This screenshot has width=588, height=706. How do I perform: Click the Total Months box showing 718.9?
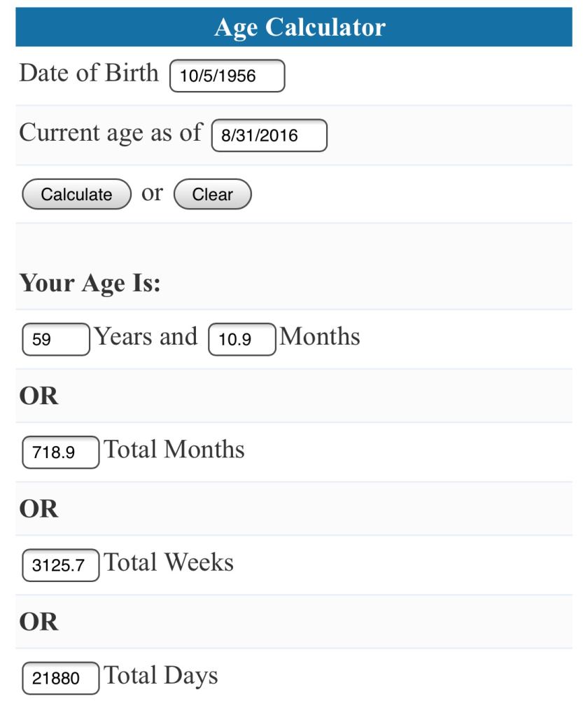[60, 452]
